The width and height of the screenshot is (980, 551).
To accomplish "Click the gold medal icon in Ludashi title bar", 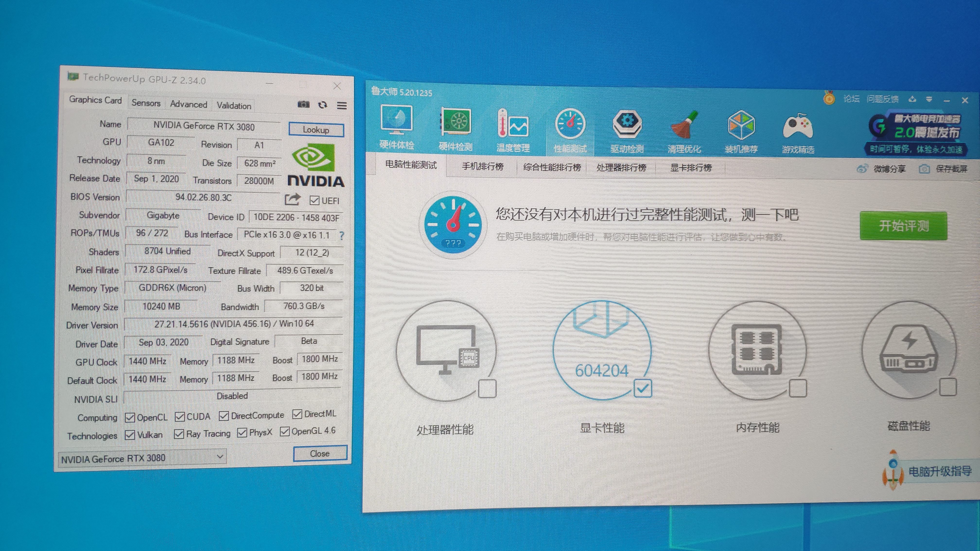I will (829, 98).
